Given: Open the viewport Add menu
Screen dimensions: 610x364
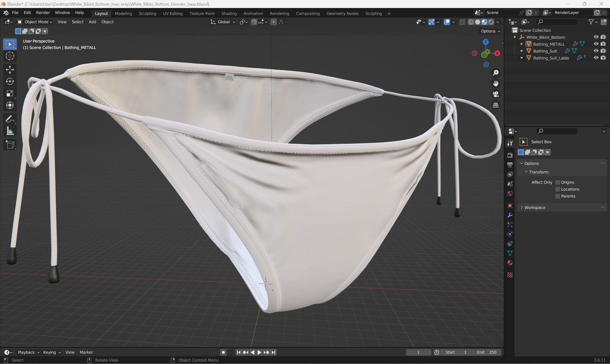Looking at the screenshot, I should tap(92, 22).
